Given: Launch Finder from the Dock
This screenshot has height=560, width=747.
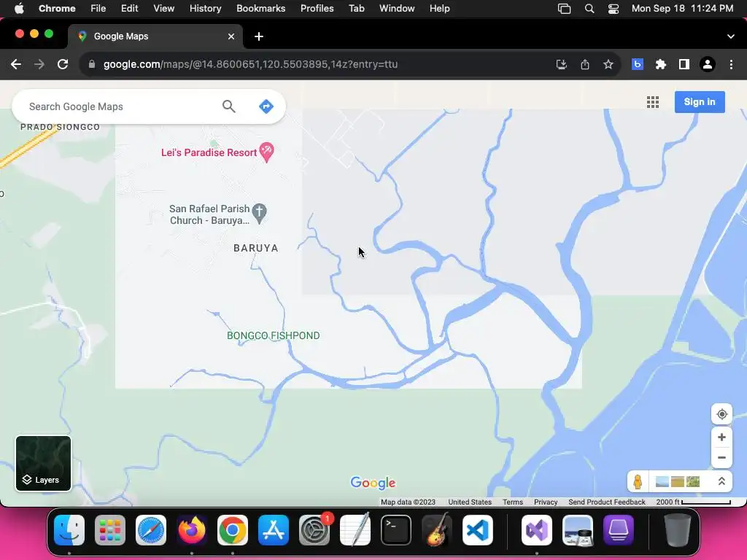Looking at the screenshot, I should click(x=69, y=530).
